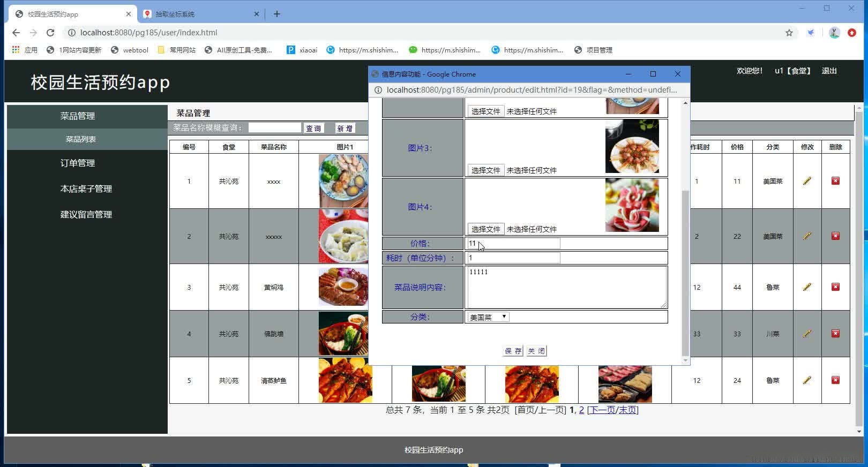Click site info icon in popup address bar
Screen dimensions: 868x467
pyautogui.click(x=378, y=90)
